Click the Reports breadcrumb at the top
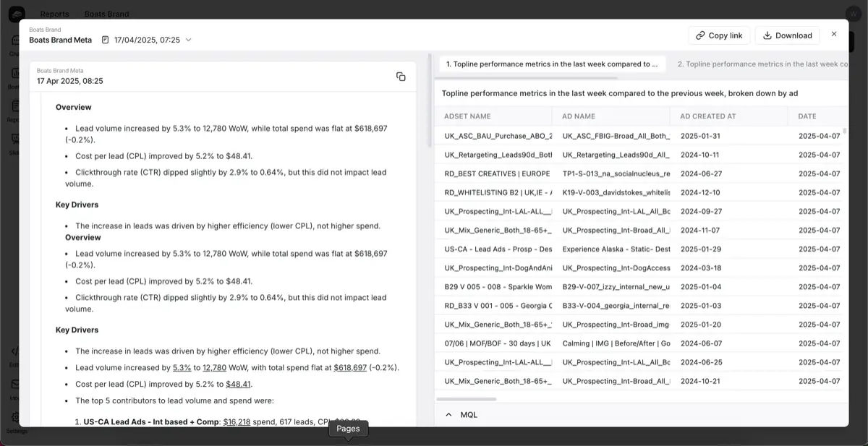This screenshot has width=868, height=446. tap(54, 14)
